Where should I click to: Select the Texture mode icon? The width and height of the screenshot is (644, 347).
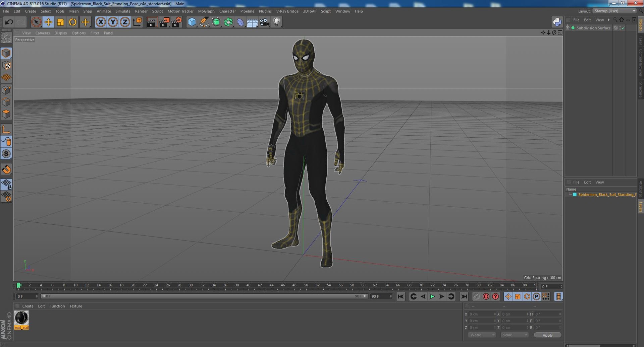coord(6,65)
